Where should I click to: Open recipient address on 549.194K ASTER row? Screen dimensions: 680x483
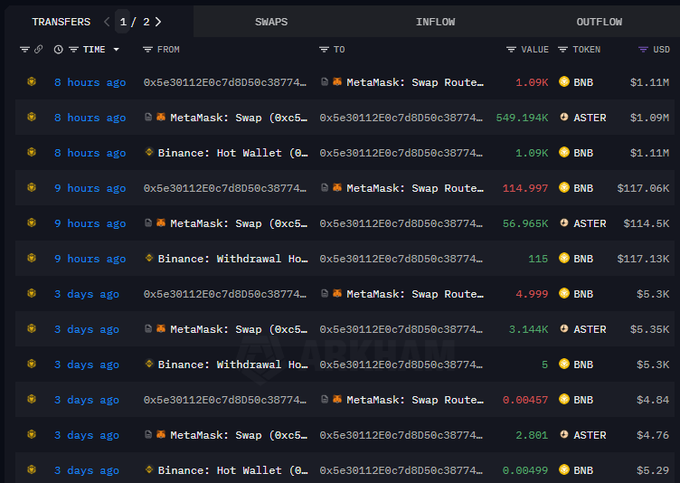click(x=401, y=117)
